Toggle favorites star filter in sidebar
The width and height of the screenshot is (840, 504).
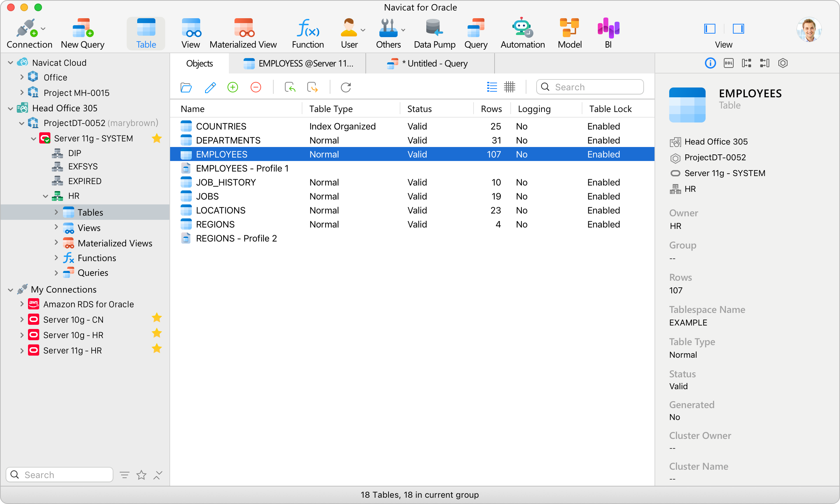click(x=141, y=475)
